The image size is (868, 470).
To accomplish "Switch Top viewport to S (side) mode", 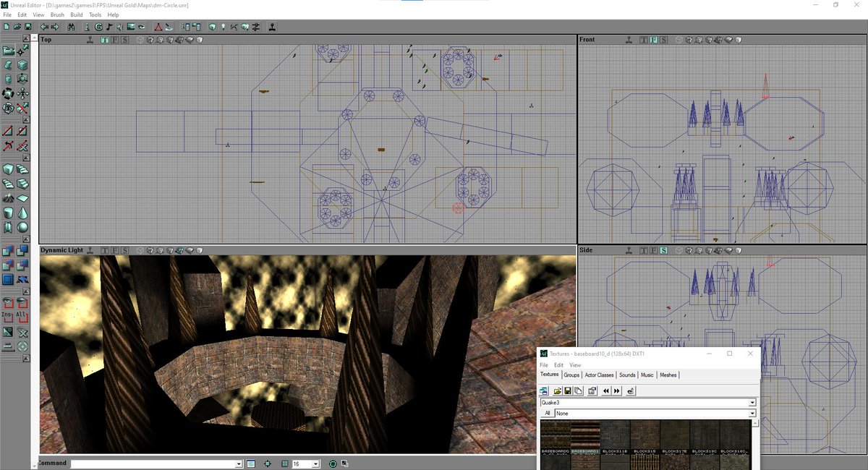I will point(124,40).
